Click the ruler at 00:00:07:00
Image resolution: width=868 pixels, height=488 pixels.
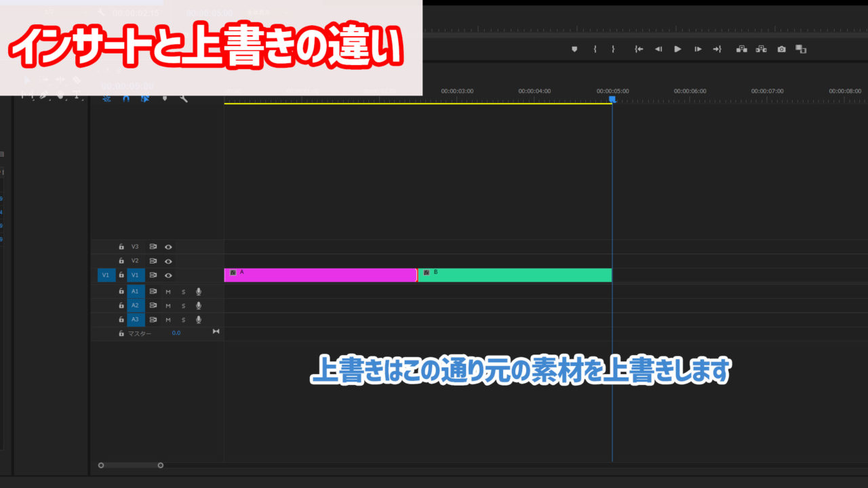click(767, 91)
